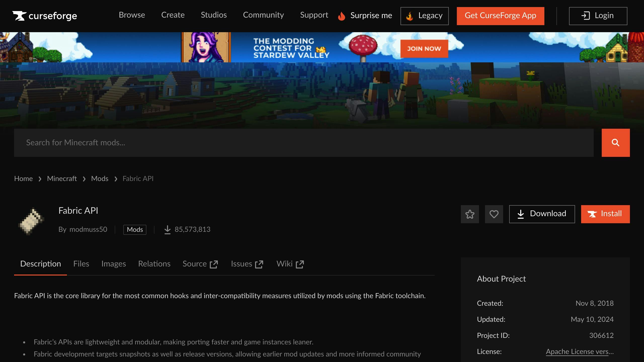Click the flame icon beside Surprise me
Viewport: 644px width, 362px height.
click(341, 16)
